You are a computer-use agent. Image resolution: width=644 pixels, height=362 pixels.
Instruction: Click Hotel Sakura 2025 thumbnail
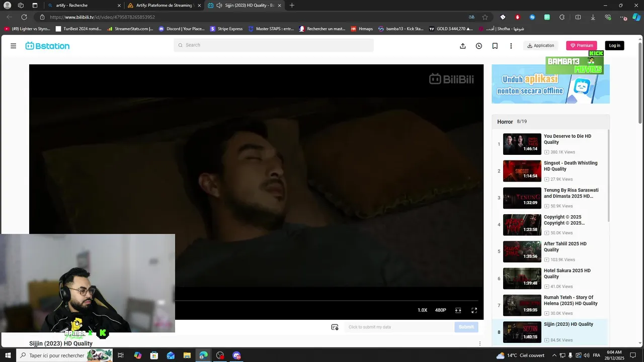tap(522, 279)
